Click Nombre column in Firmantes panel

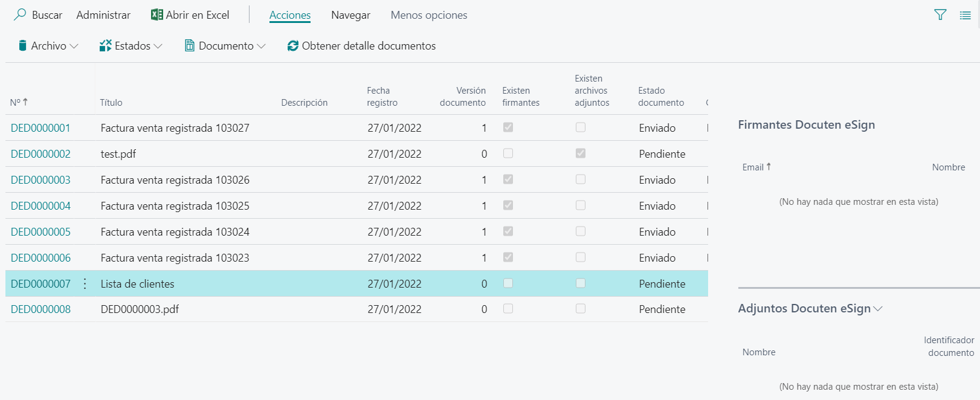949,167
